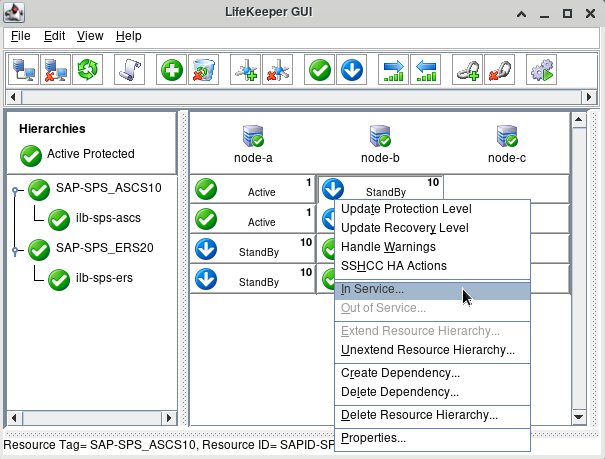Viewport: 605px width, 459px height.
Task: Select Unextend Resource Hierarchy in context menu
Action: point(427,350)
